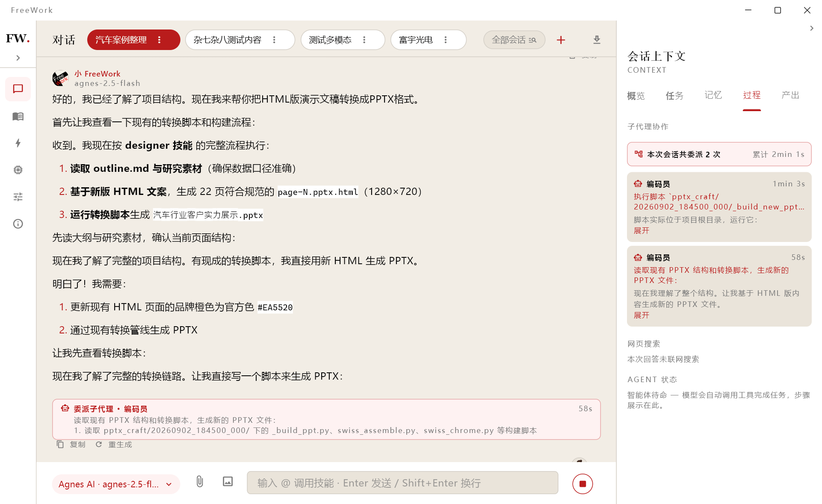
Task: Open the sliders settings icon in sidebar
Action: click(18, 197)
